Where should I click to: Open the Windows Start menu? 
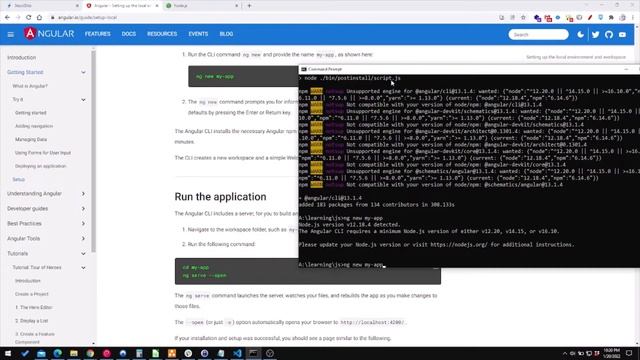8,353
